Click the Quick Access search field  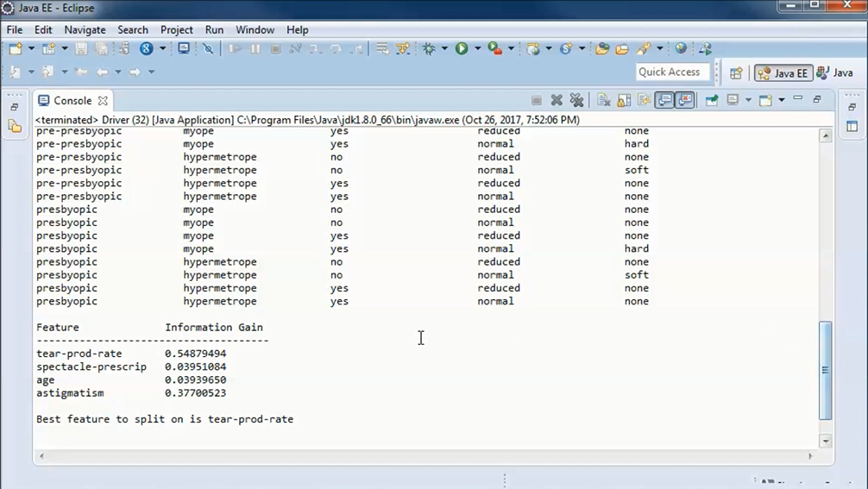click(673, 72)
